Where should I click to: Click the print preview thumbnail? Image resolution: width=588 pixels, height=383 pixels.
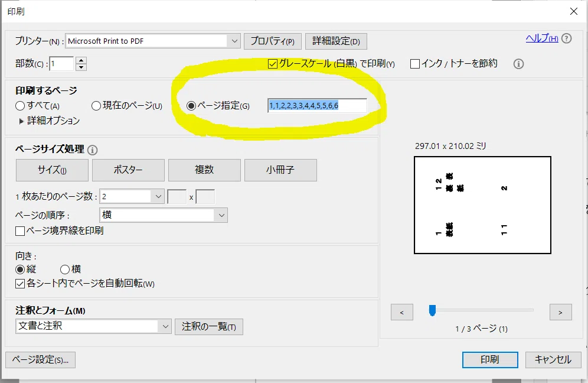(483, 205)
